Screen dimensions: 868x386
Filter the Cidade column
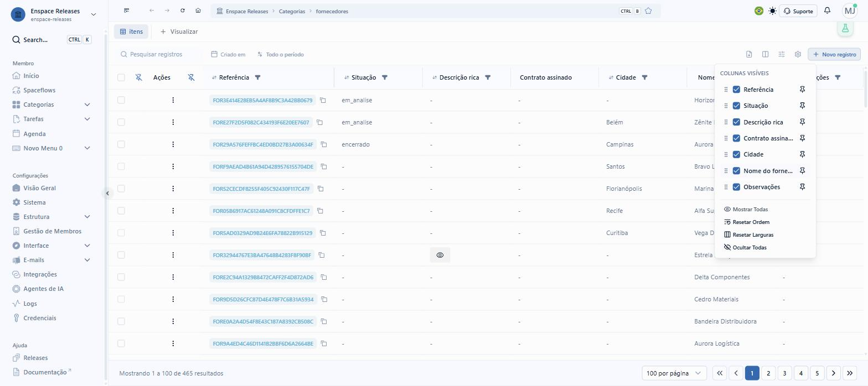(x=644, y=77)
